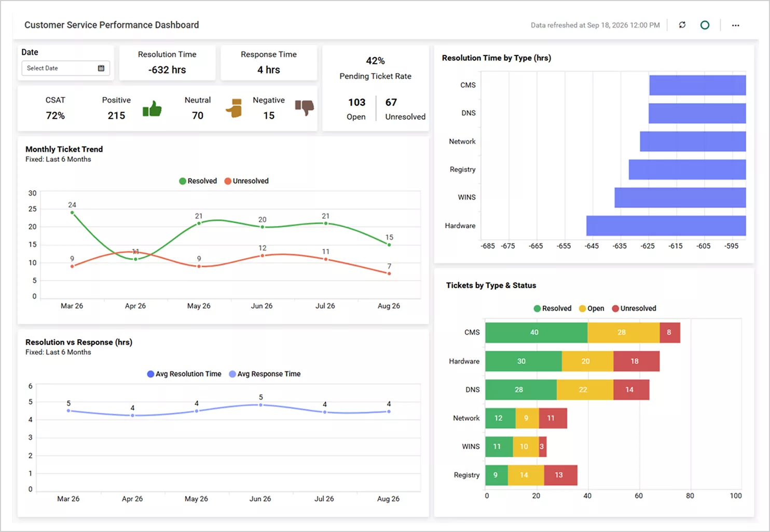Click the -632 hrs Resolution Time value

click(x=167, y=69)
